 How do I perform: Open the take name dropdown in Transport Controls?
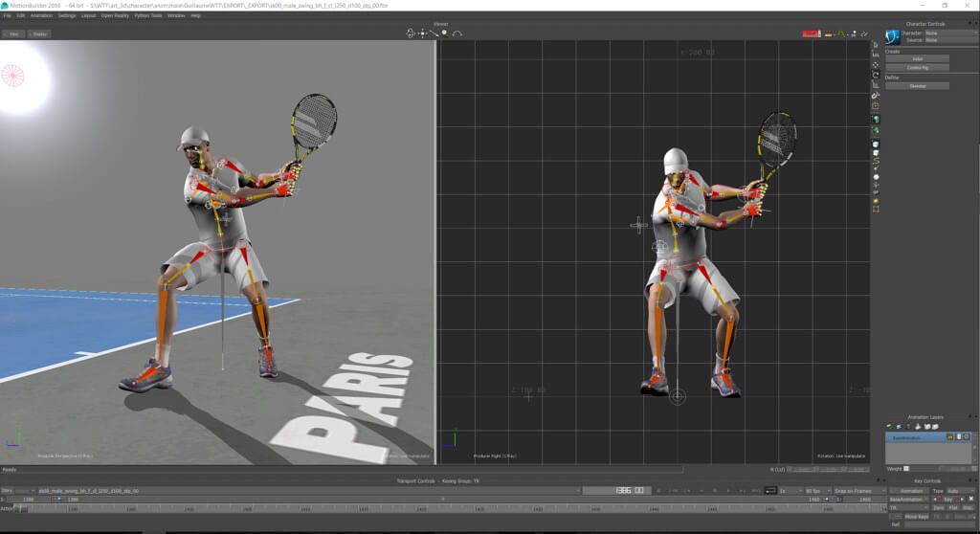pos(309,491)
